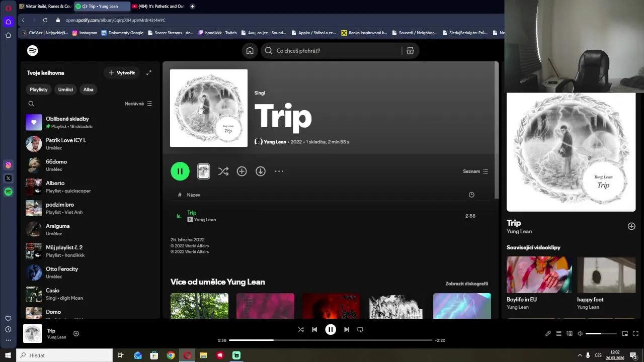644x362 pixels.
Task: Open a new browser tab
Action: pyautogui.click(x=192, y=7)
